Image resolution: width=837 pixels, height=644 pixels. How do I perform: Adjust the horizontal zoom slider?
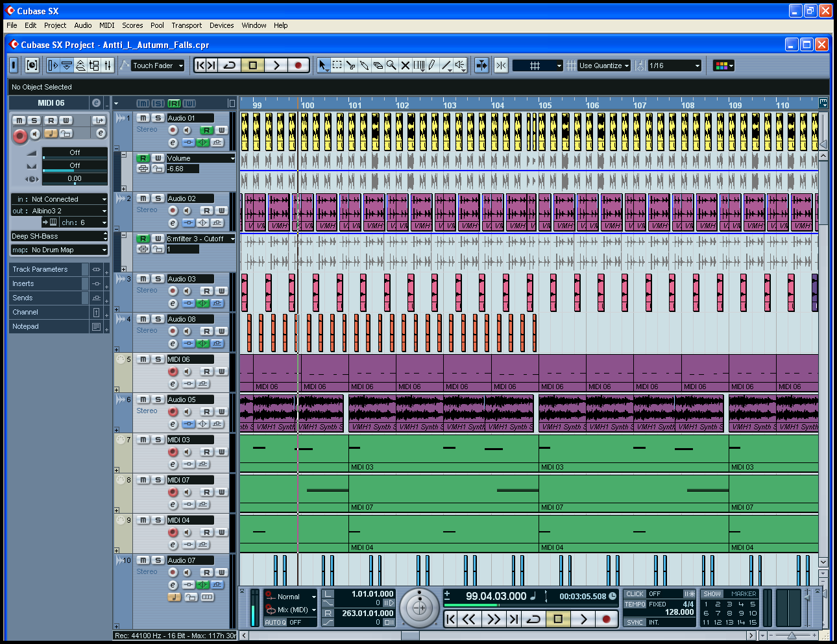pos(791,636)
